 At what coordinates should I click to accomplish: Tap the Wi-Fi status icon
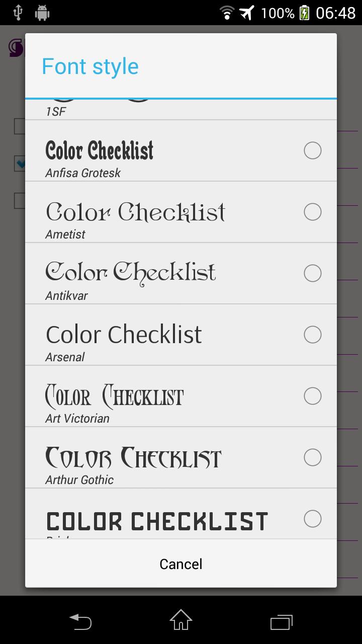227,13
